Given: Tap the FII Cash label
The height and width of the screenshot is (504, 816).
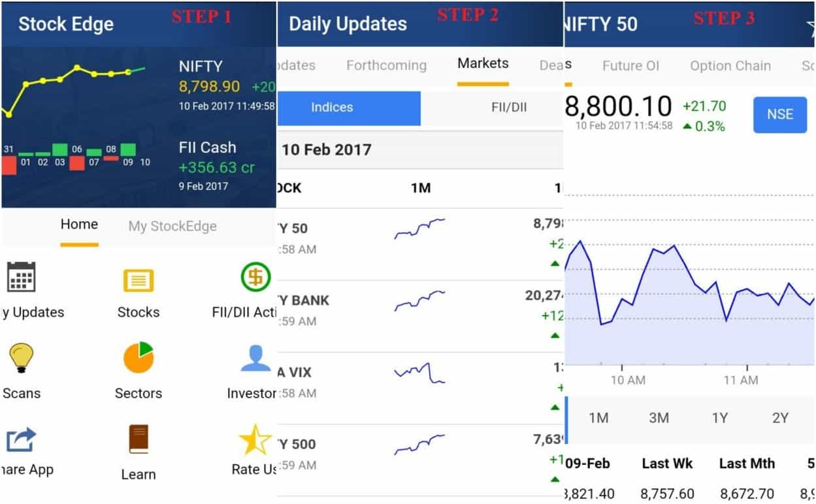Looking at the screenshot, I should point(207,148).
